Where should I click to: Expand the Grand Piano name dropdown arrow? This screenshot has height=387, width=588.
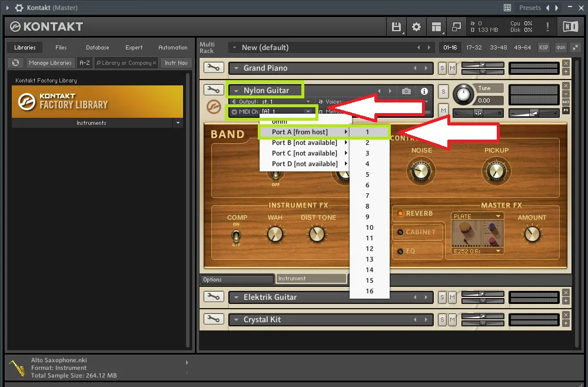click(x=236, y=68)
